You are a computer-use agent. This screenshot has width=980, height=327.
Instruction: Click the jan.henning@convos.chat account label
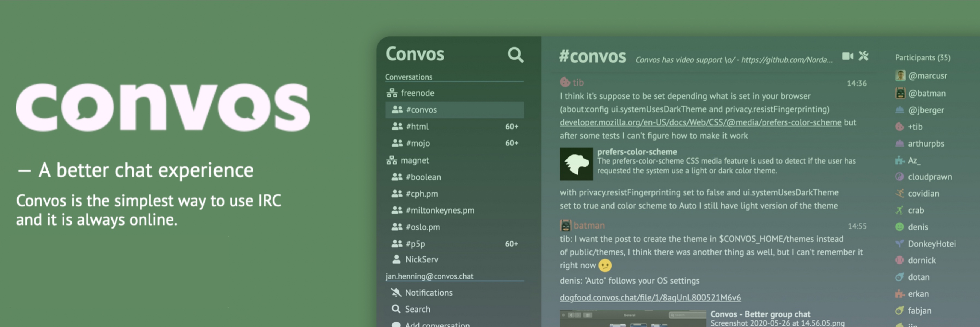[x=429, y=276]
